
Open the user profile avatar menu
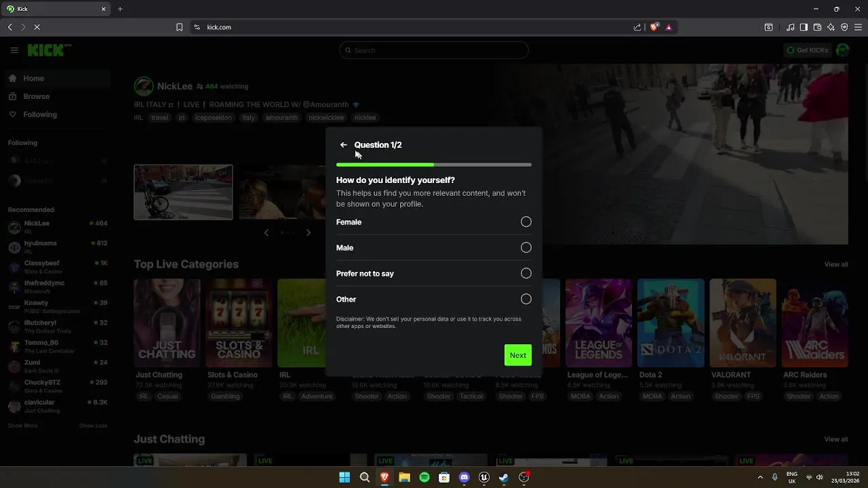[843, 50]
